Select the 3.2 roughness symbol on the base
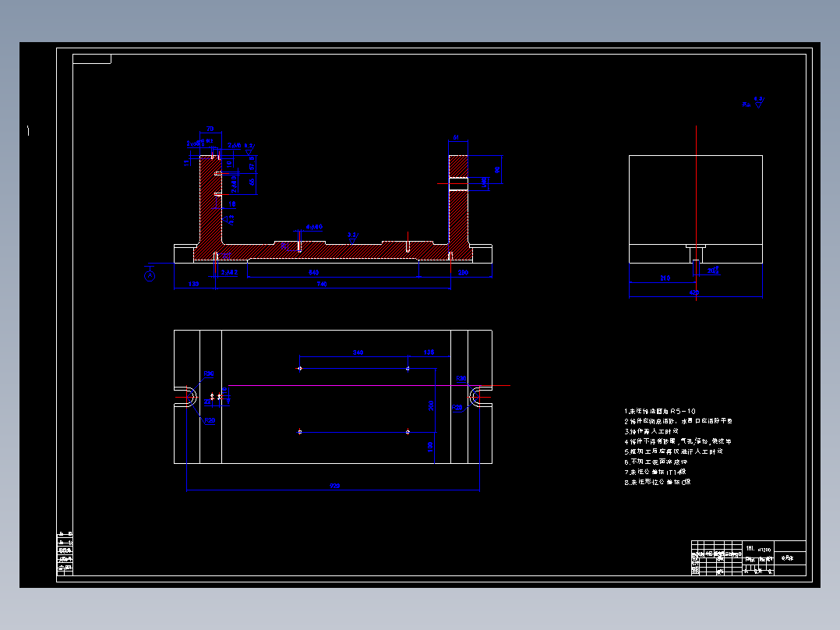840x630 pixels. pyautogui.click(x=352, y=238)
